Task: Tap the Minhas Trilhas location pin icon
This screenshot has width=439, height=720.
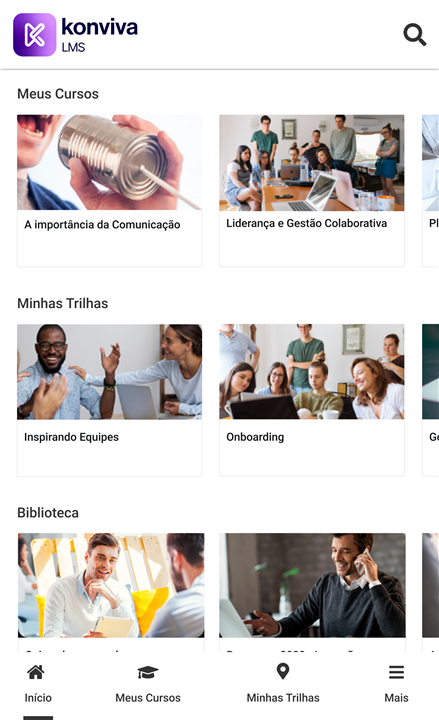Action: click(283, 671)
